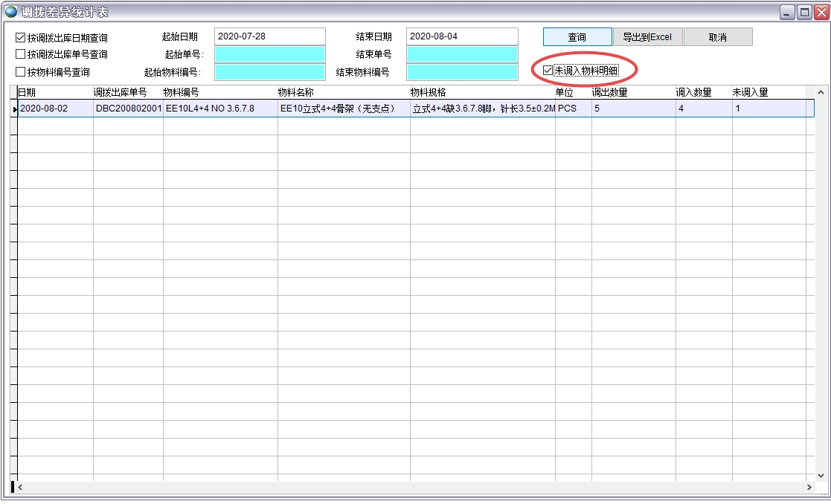Screen dimensions: 831x504
Task: Click the vertical scrollbar up arrow
Action: click(821, 93)
